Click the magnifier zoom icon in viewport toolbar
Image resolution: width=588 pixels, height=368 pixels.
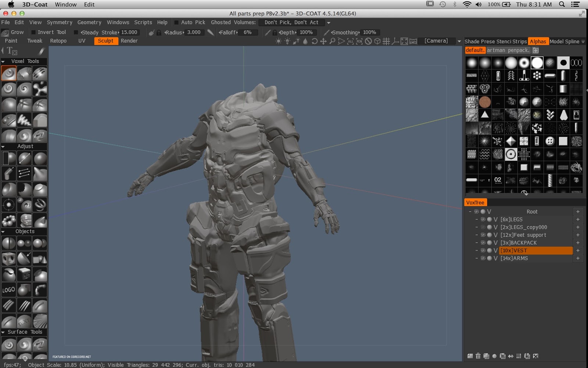332,41
